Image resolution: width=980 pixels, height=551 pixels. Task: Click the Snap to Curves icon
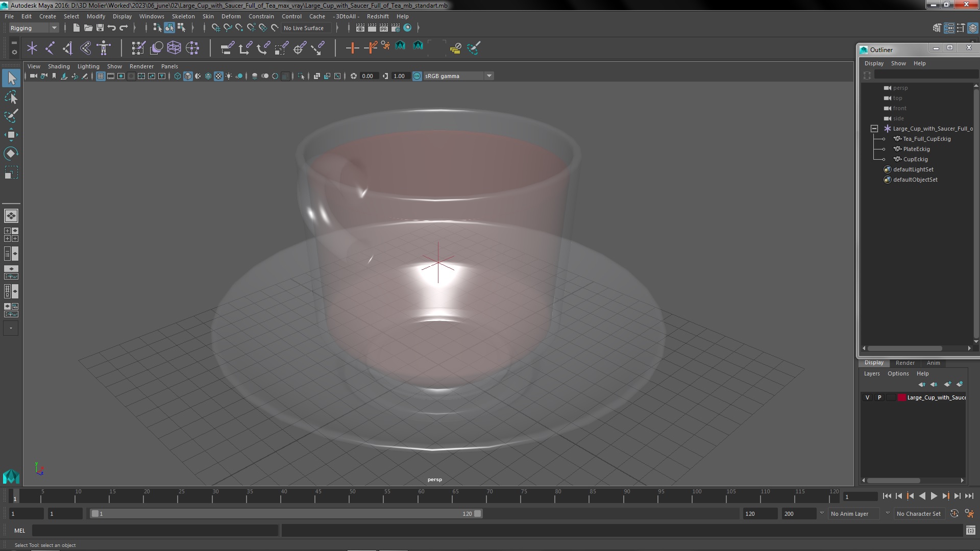pos(228,28)
